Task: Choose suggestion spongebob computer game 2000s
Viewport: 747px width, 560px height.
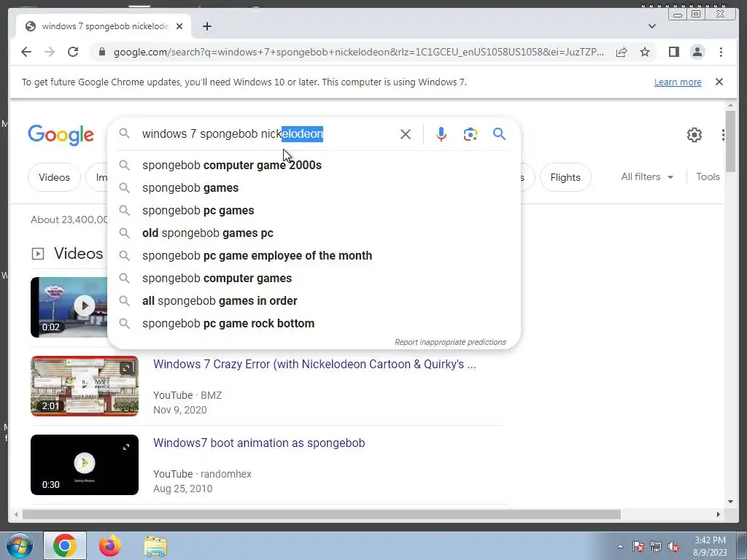Action: [314, 166]
